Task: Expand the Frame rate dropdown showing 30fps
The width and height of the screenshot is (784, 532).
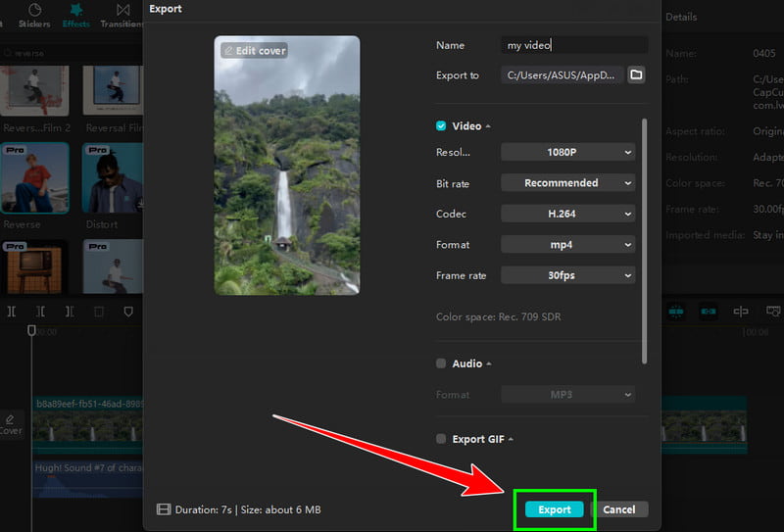Action: click(x=567, y=275)
